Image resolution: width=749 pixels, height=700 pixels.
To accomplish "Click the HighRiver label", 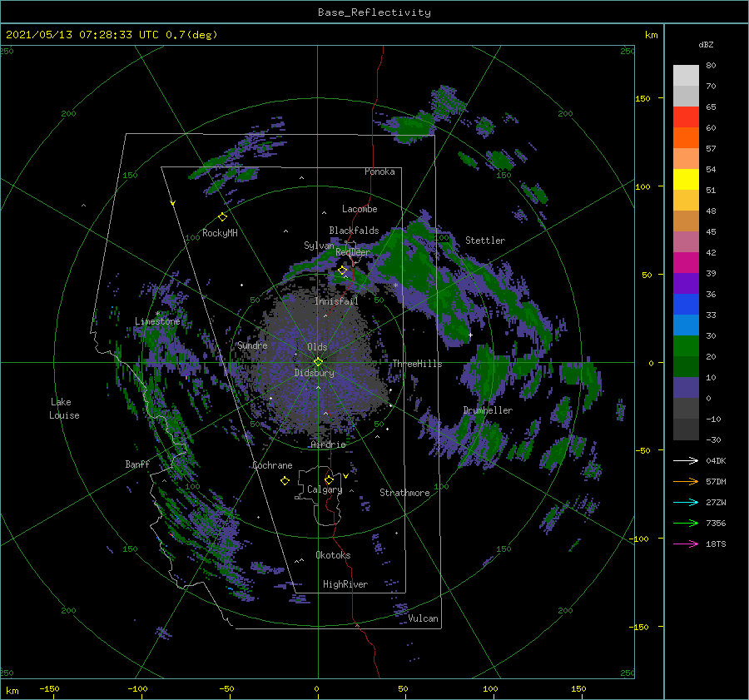I will (345, 584).
